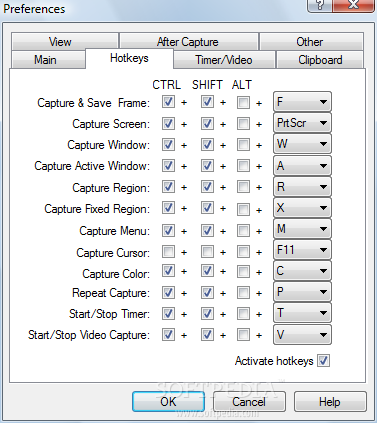Confirm preferences with OK button
The height and width of the screenshot is (423, 377).
(x=168, y=402)
